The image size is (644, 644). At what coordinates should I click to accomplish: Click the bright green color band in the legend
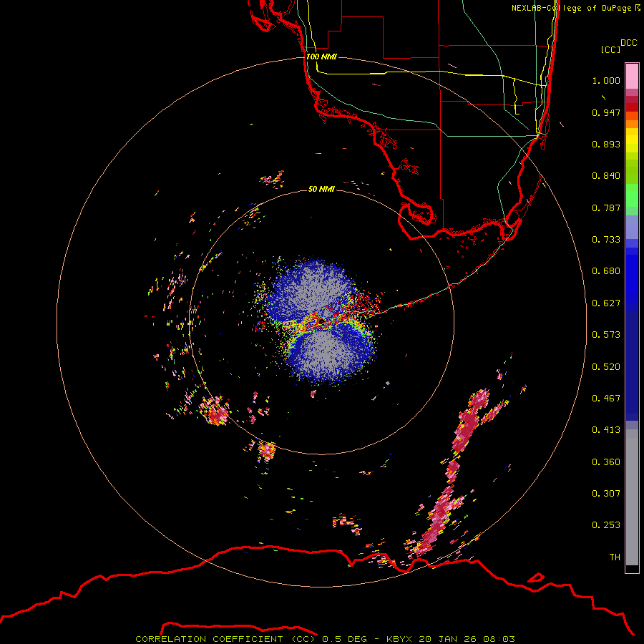632,195
